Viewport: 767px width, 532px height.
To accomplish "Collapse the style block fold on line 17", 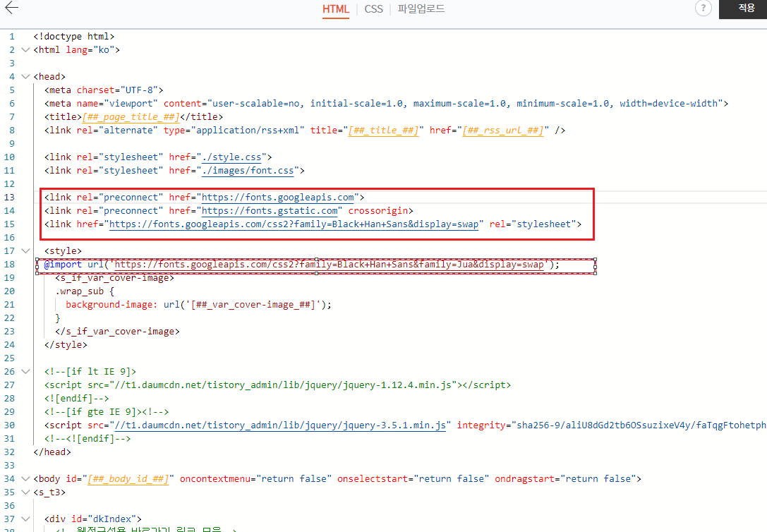I will (25, 251).
